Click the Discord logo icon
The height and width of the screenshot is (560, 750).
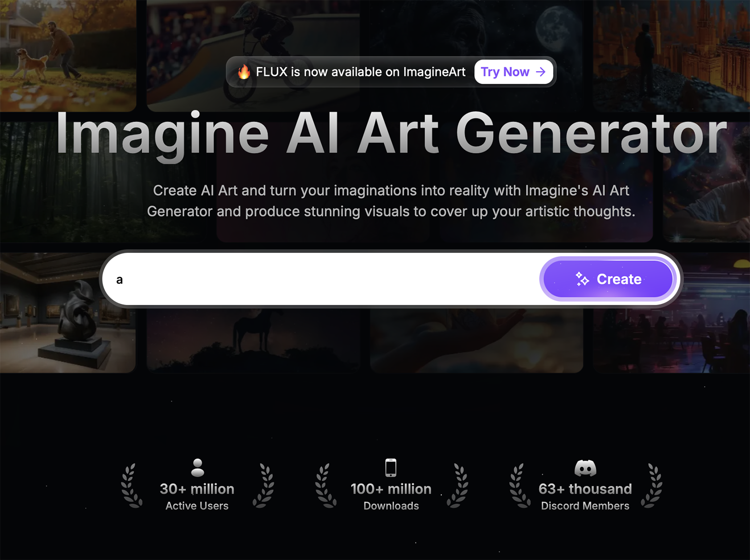point(585,468)
